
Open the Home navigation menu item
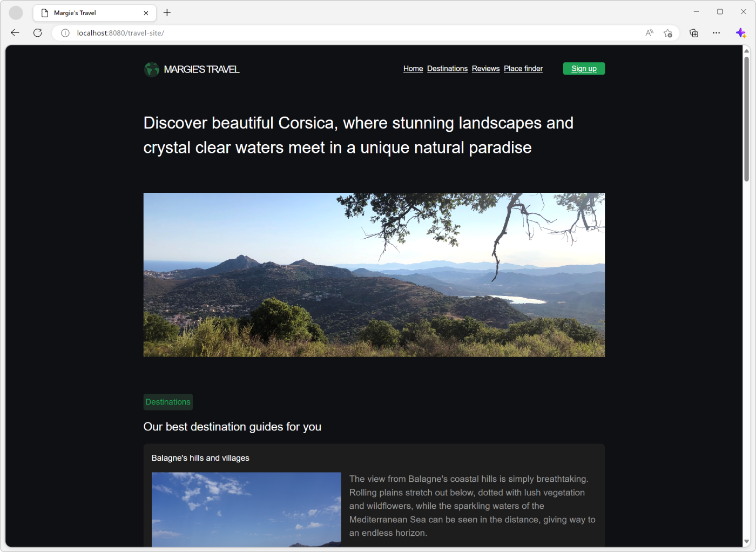click(413, 69)
